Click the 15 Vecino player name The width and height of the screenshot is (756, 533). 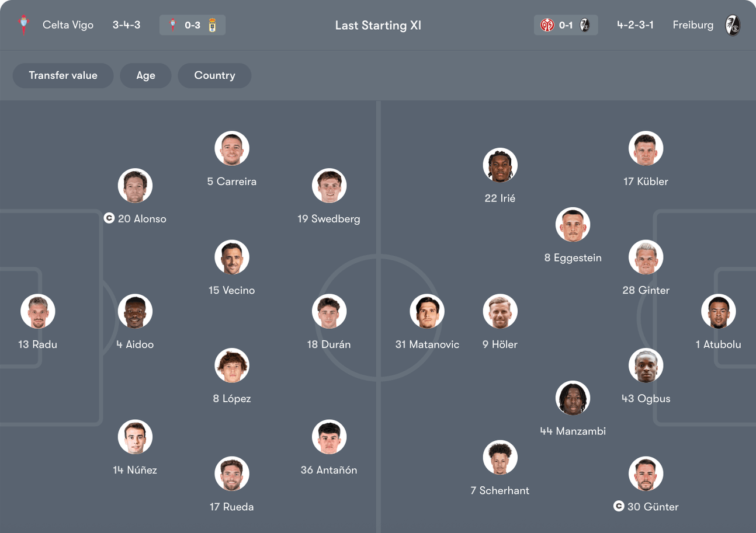232,290
